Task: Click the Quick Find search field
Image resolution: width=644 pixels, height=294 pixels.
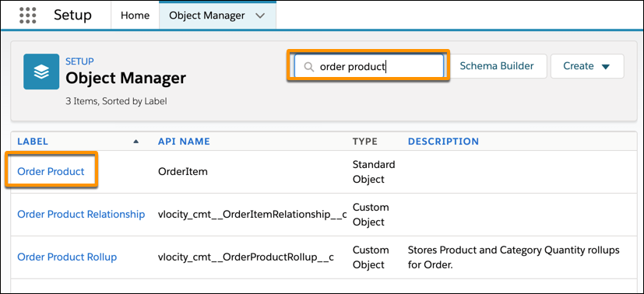Action: (x=368, y=66)
